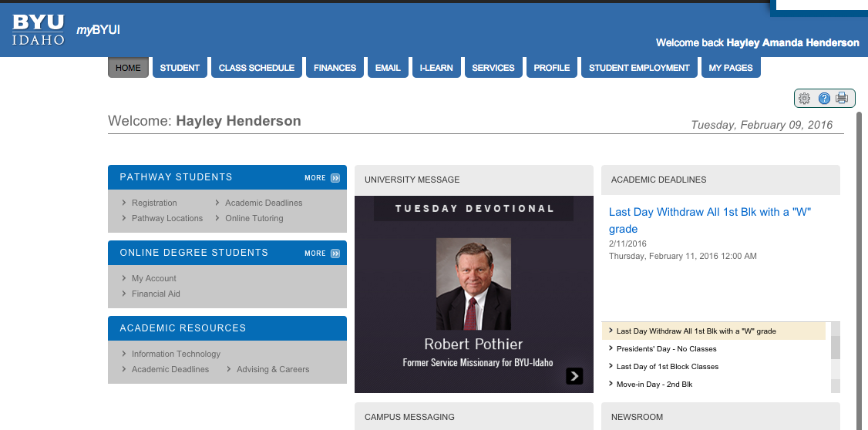Click double-arrow icon in Online Degree Students header
Image resolution: width=868 pixels, height=430 pixels.
point(335,254)
